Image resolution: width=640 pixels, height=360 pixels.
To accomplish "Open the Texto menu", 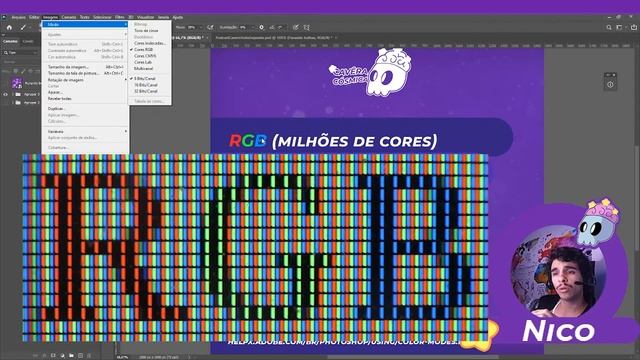I will 84,17.
